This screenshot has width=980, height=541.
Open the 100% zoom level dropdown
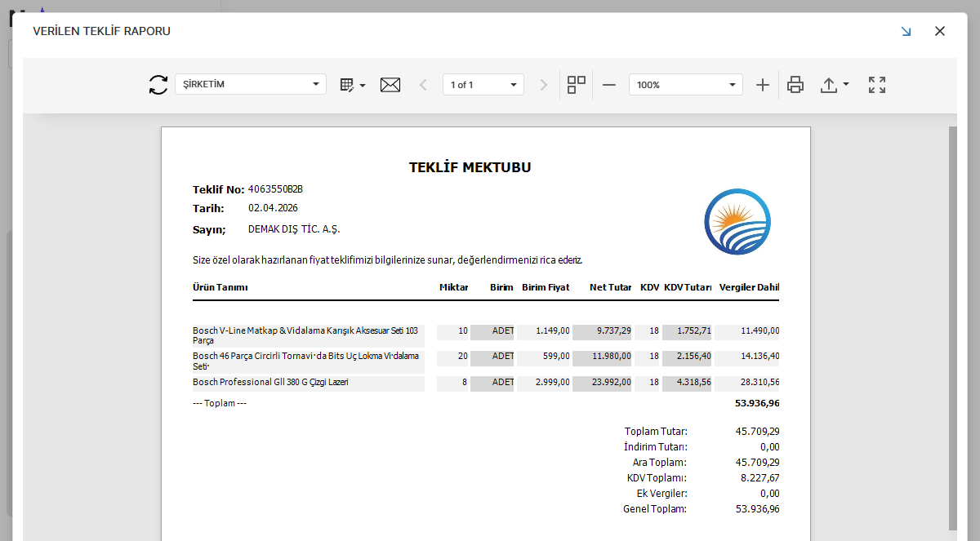(x=686, y=84)
